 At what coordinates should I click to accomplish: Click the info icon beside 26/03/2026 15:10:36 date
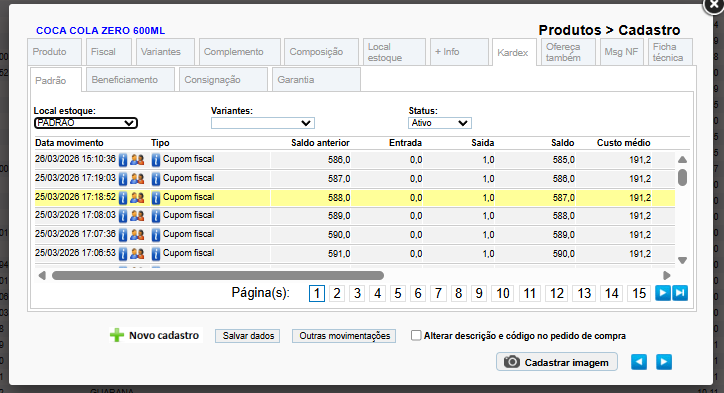[x=123, y=160]
